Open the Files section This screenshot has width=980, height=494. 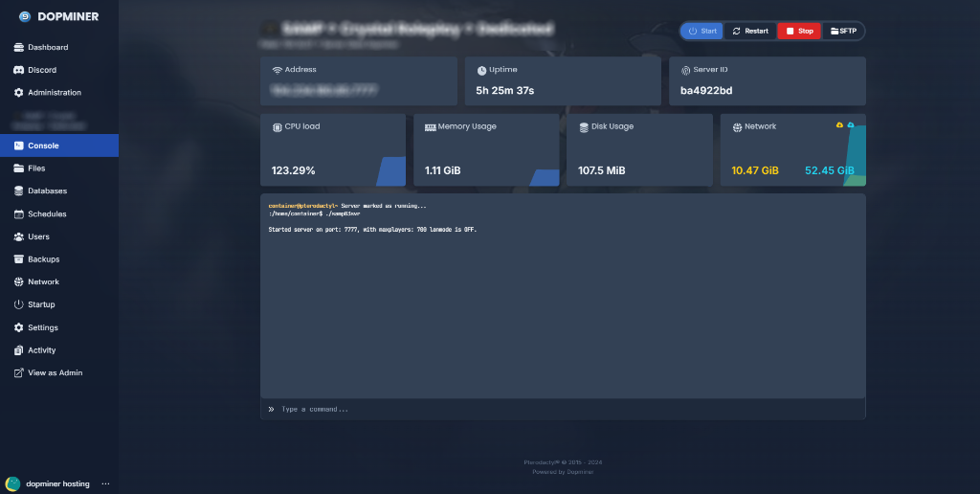[59, 168]
